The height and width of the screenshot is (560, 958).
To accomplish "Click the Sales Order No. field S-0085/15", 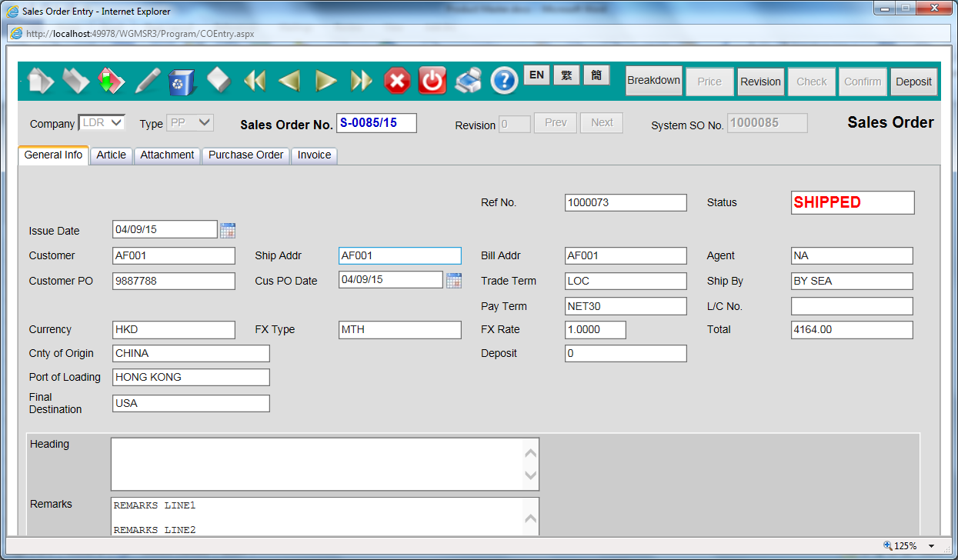I will click(377, 123).
